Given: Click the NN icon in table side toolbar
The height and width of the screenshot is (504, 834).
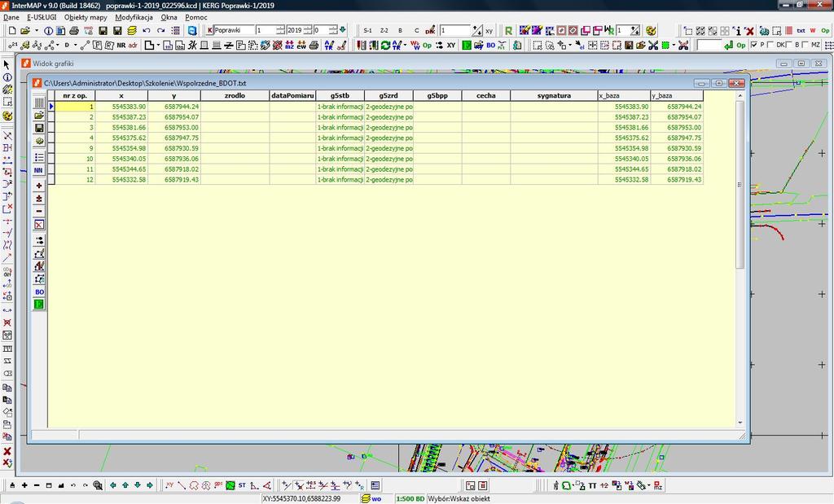Looking at the screenshot, I should coord(39,171).
